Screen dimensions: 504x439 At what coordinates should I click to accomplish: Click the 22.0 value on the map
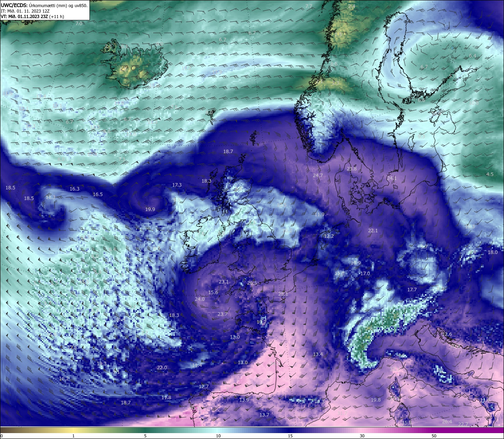click(x=162, y=368)
